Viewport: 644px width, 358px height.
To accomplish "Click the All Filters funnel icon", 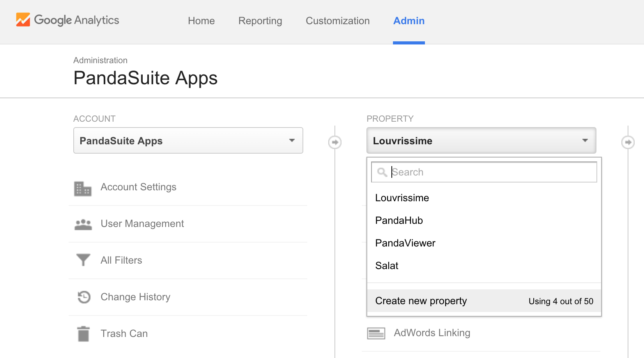I will (83, 260).
